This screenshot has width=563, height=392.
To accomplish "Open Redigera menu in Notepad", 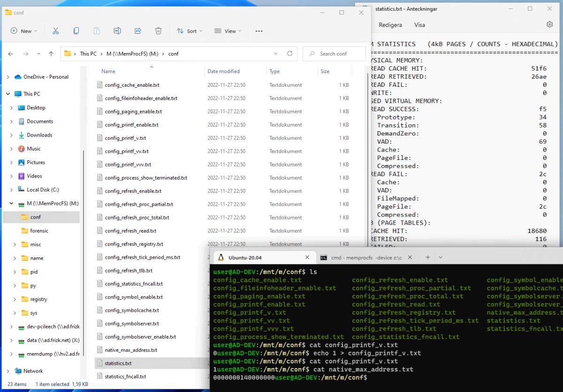I will tap(390, 25).
